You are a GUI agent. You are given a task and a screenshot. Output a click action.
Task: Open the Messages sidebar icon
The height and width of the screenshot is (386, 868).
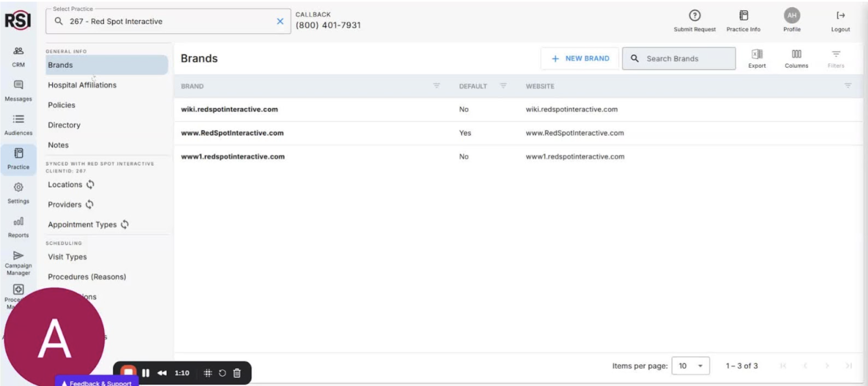tap(18, 90)
